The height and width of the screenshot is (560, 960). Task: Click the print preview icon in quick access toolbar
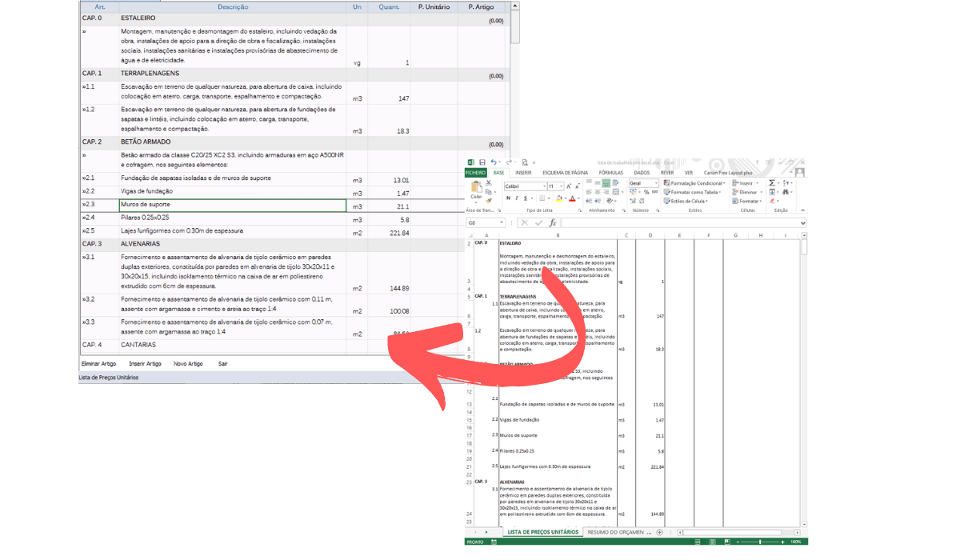[x=525, y=162]
